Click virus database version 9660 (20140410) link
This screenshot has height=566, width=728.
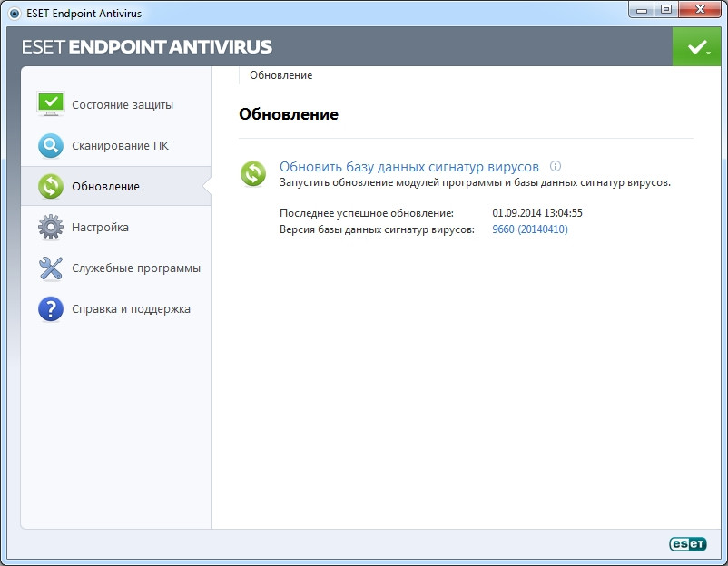click(530, 229)
